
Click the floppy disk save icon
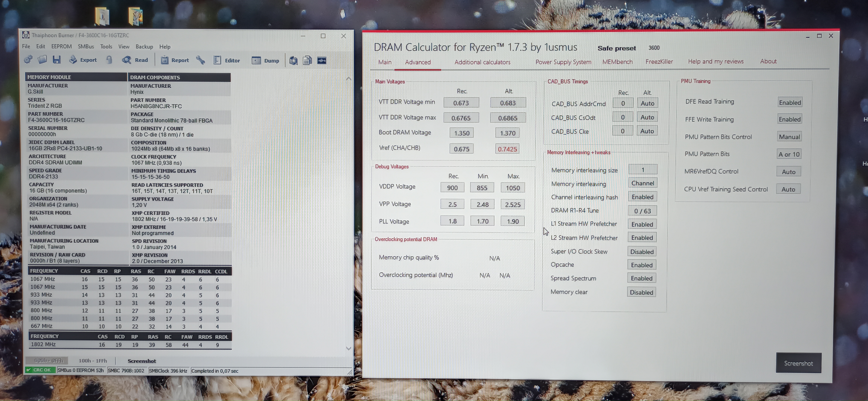[57, 60]
